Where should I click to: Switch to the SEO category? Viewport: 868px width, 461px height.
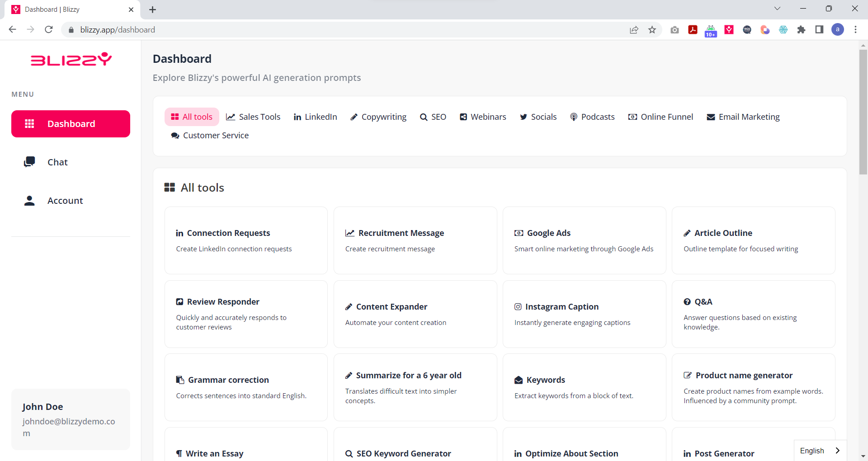pos(433,117)
